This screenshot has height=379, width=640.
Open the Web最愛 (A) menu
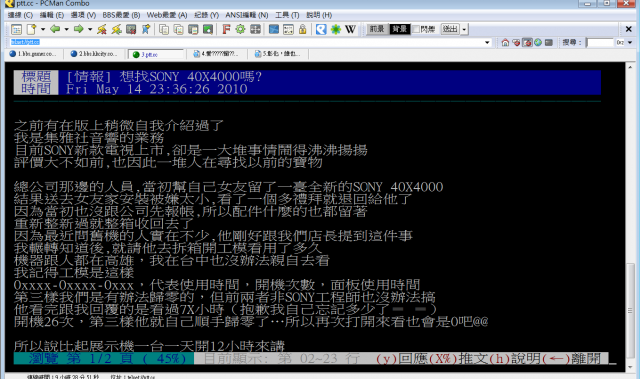(x=167, y=15)
